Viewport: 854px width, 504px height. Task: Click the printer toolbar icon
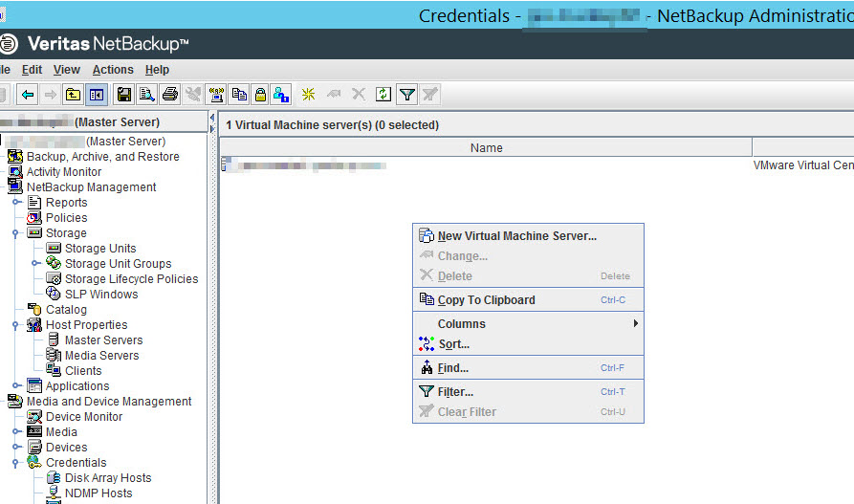170,95
